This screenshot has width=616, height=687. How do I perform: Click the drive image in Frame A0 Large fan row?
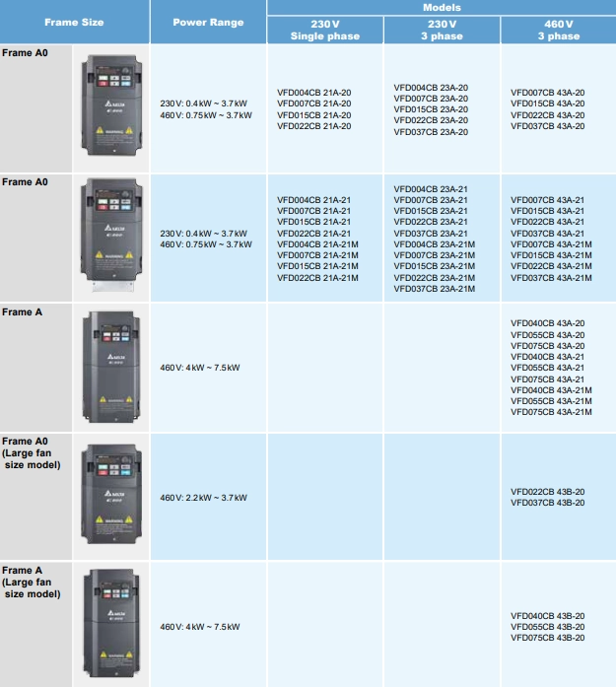click(x=111, y=494)
